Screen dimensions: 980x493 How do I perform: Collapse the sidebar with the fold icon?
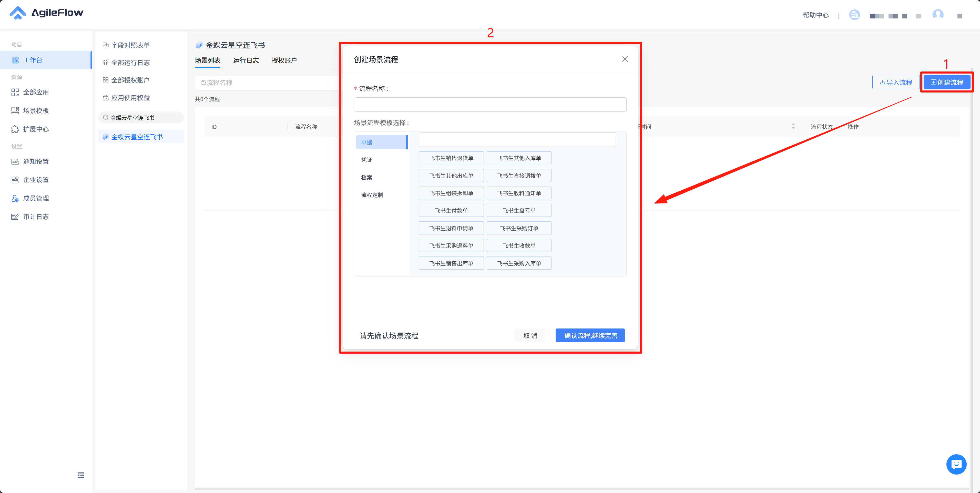pyautogui.click(x=81, y=475)
